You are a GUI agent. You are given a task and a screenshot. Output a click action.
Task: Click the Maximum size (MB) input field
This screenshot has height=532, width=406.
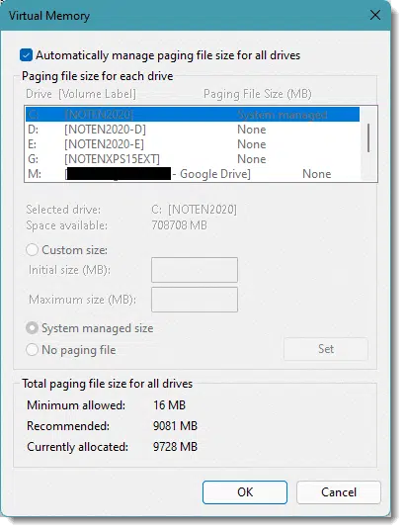tap(195, 300)
